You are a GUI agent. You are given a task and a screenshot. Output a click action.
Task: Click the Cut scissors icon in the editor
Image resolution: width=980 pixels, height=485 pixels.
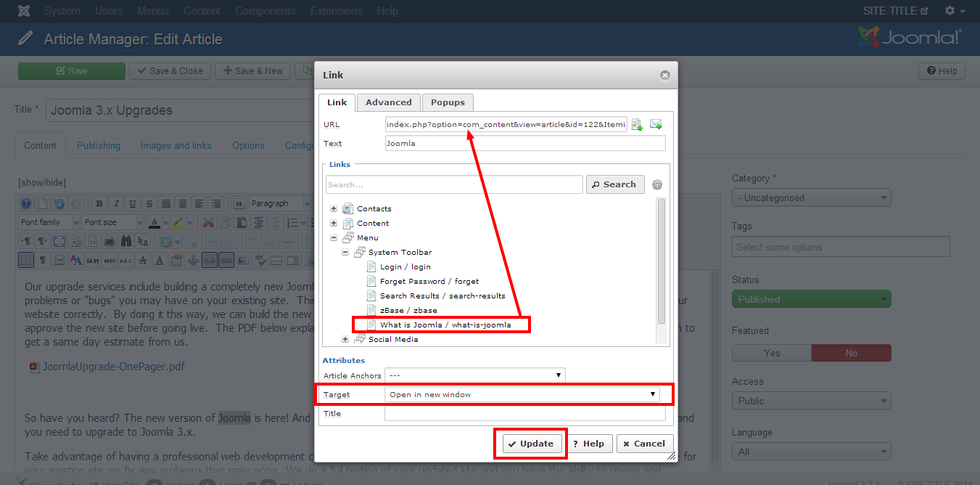[x=208, y=222]
